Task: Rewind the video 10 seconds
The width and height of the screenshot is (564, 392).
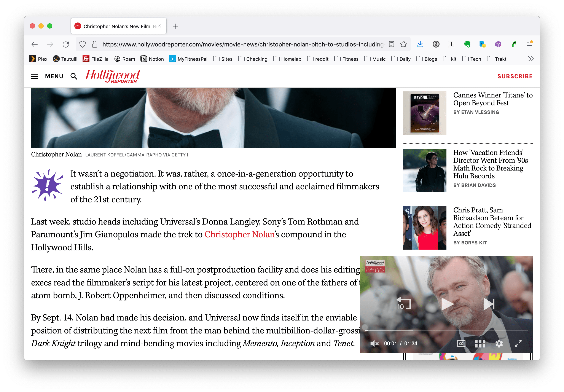Action: [x=403, y=304]
